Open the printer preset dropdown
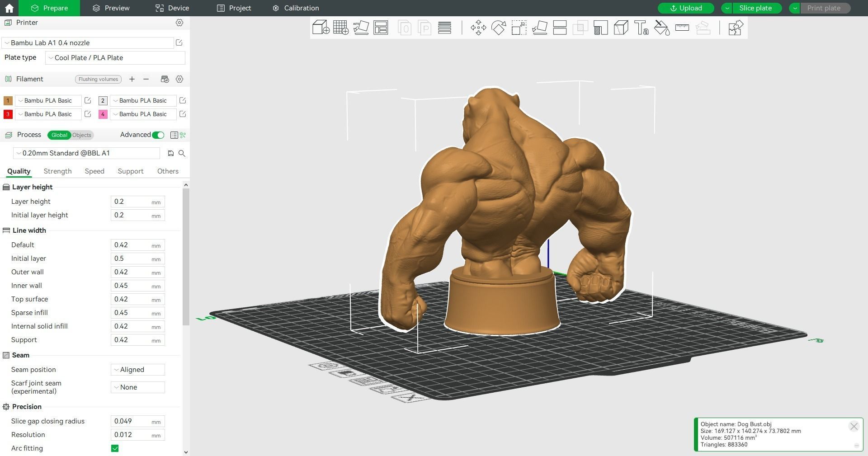 click(x=88, y=43)
